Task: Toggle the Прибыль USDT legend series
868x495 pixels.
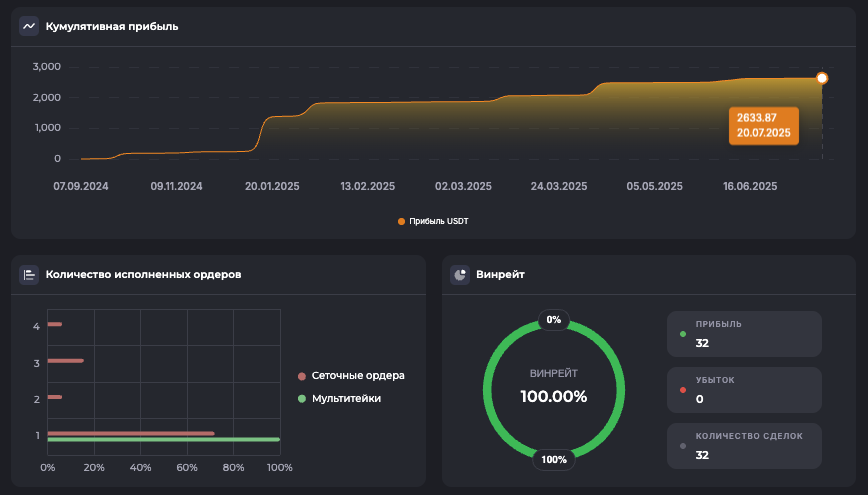Action: [433, 221]
